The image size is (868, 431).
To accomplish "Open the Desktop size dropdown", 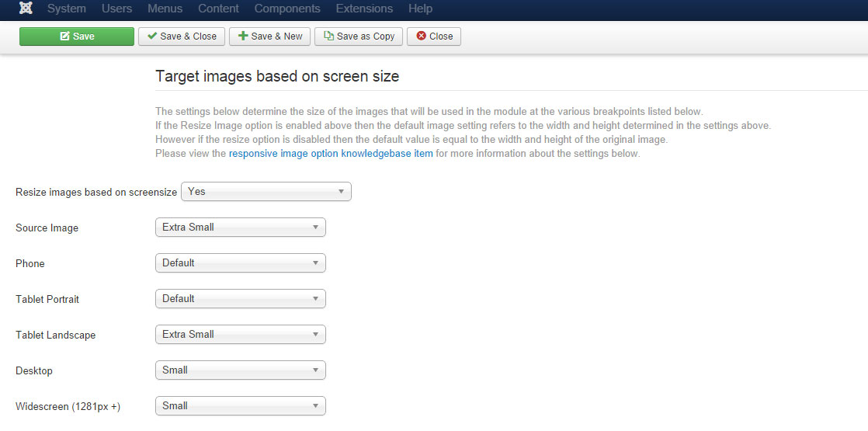I will 241,370.
